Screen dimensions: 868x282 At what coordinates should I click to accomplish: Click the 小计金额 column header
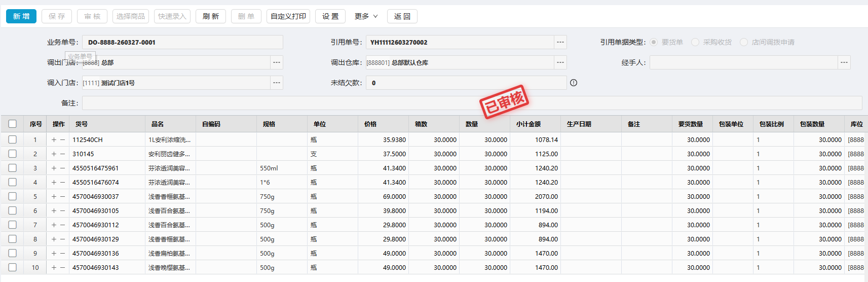click(529, 124)
